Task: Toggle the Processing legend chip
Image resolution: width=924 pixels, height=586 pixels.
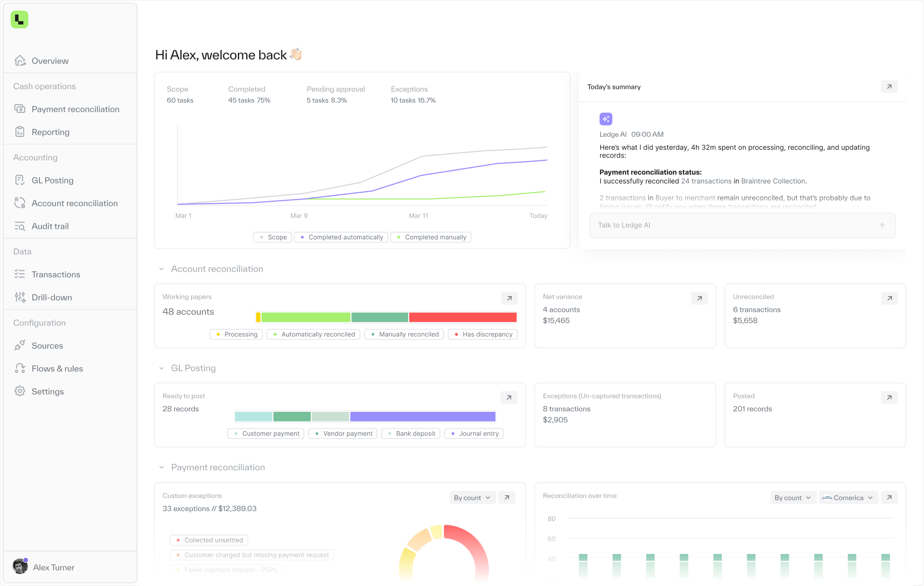Action: coord(236,334)
